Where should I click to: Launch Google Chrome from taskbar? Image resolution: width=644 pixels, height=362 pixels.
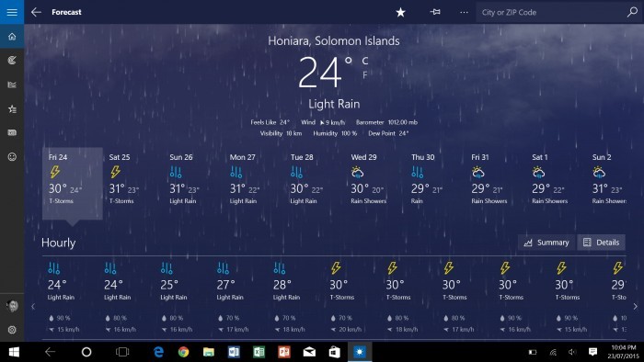[x=184, y=352]
